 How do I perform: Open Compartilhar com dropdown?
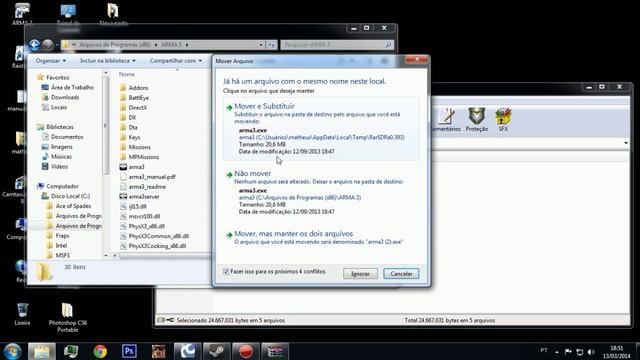(176, 61)
